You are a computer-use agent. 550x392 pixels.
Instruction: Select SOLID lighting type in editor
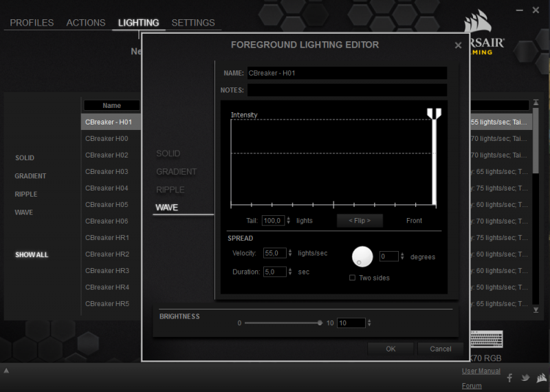[x=168, y=153]
